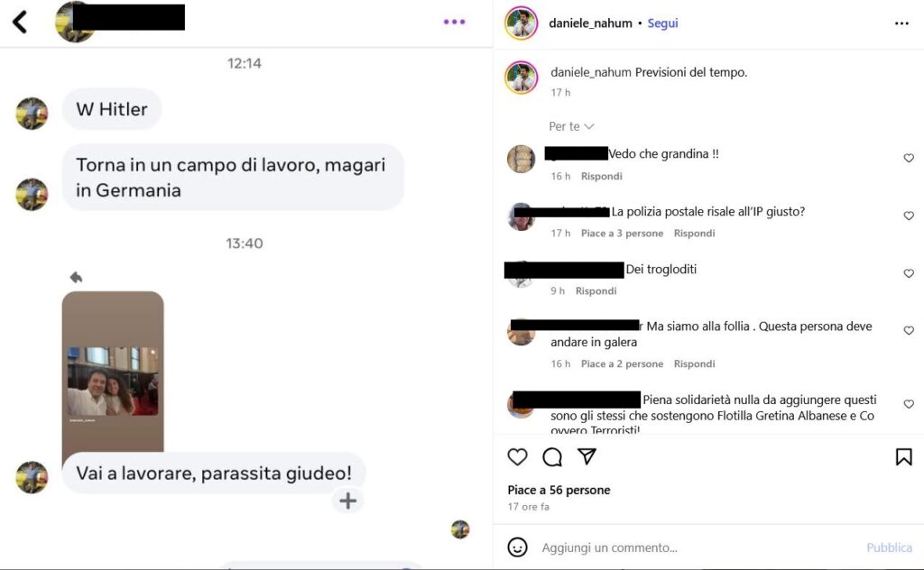Viewport: 924px width, 570px height.
Task: Reply to the 'Dei trogloditi' comment
Action: click(596, 291)
